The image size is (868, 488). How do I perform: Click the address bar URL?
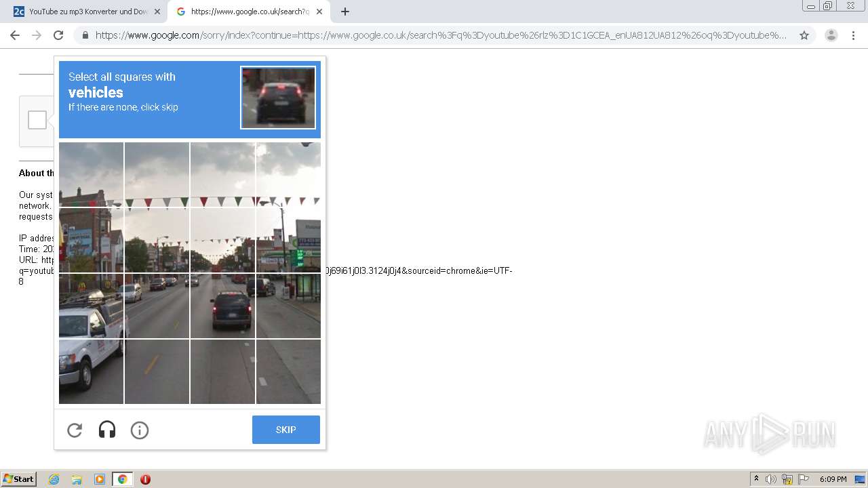(x=441, y=35)
